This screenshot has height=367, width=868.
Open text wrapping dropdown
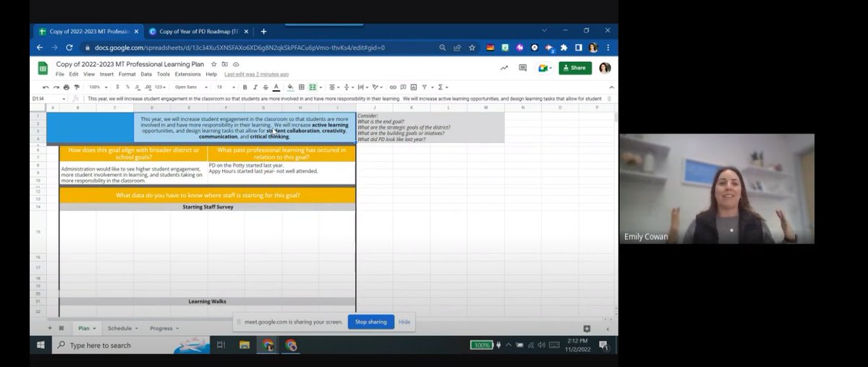pos(362,87)
